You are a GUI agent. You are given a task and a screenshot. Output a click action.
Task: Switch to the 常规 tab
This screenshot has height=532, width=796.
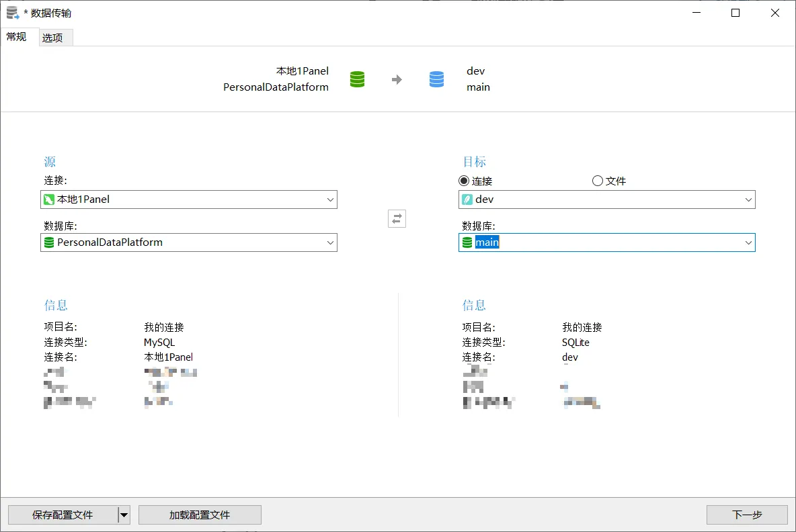click(x=17, y=37)
